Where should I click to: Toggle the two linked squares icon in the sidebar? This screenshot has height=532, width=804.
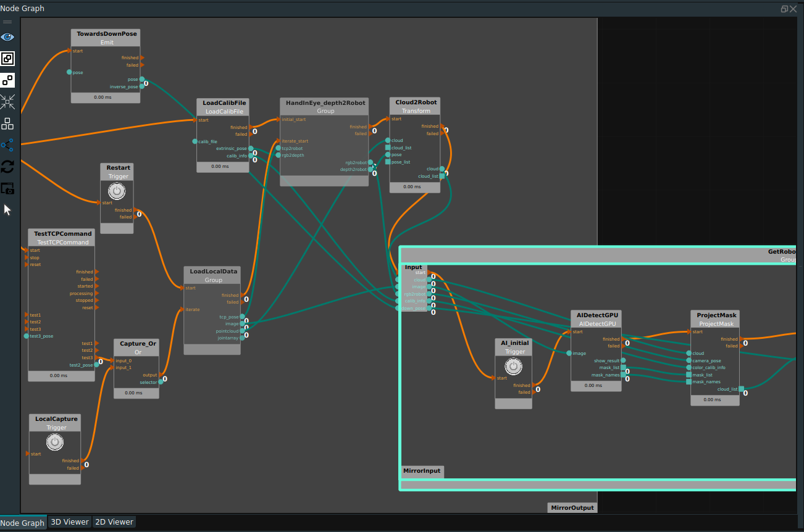(x=7, y=80)
